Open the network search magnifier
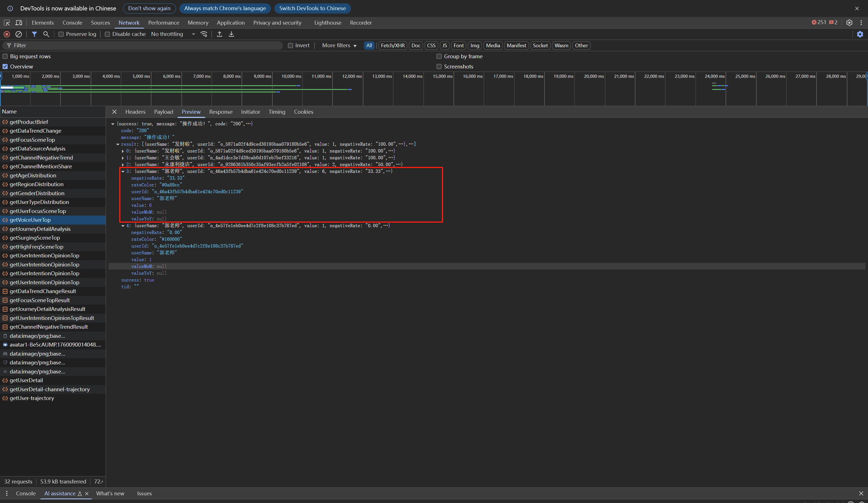The image size is (868, 503). pos(46,34)
